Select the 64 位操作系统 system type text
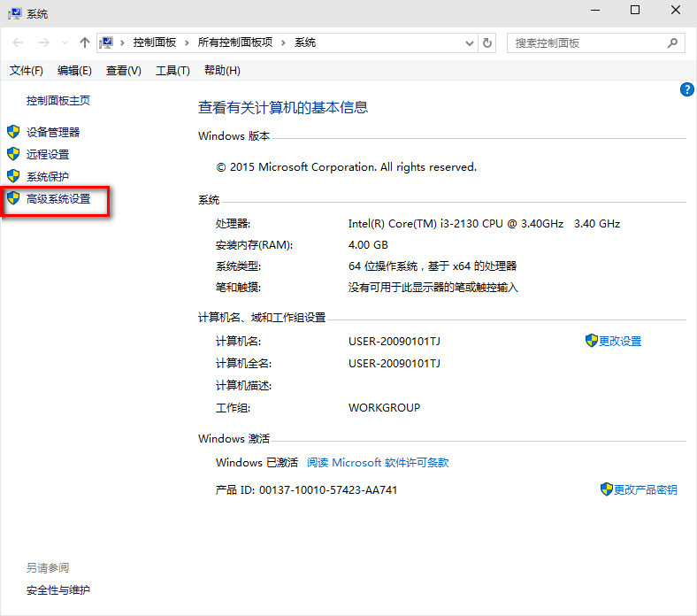The image size is (697, 616). click(433, 266)
